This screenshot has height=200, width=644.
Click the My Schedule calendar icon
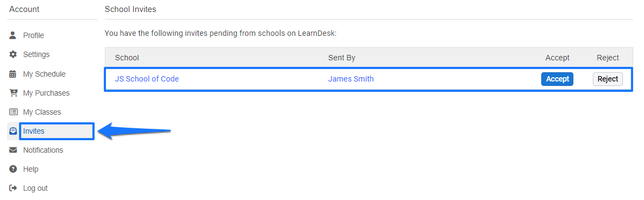coord(13,74)
